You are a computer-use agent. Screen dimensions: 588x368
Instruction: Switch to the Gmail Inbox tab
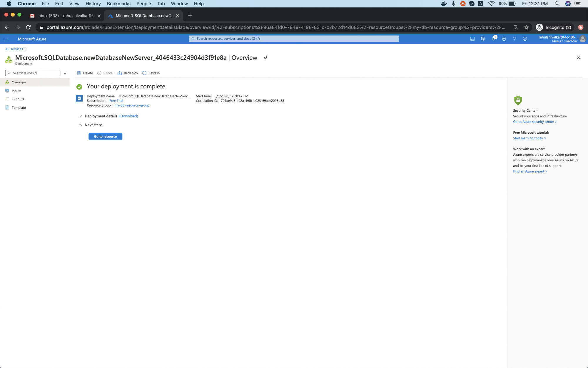coord(65,16)
